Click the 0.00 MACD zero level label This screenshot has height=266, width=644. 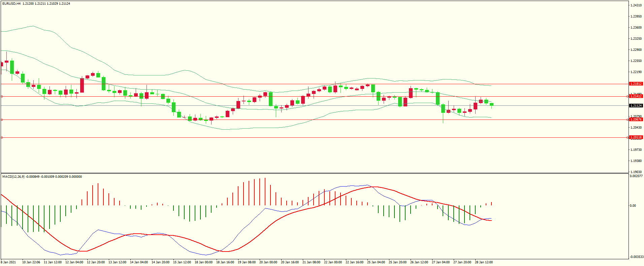(633, 206)
